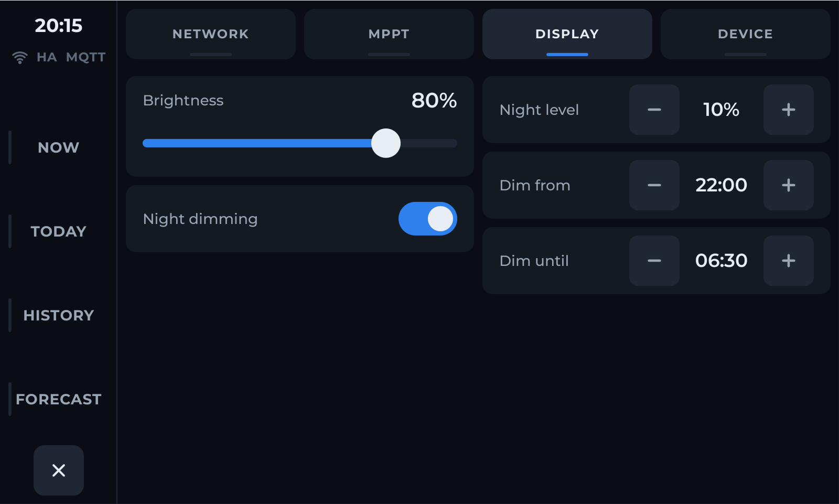Click minus button for Dim from
839x504 pixels.
654,185
